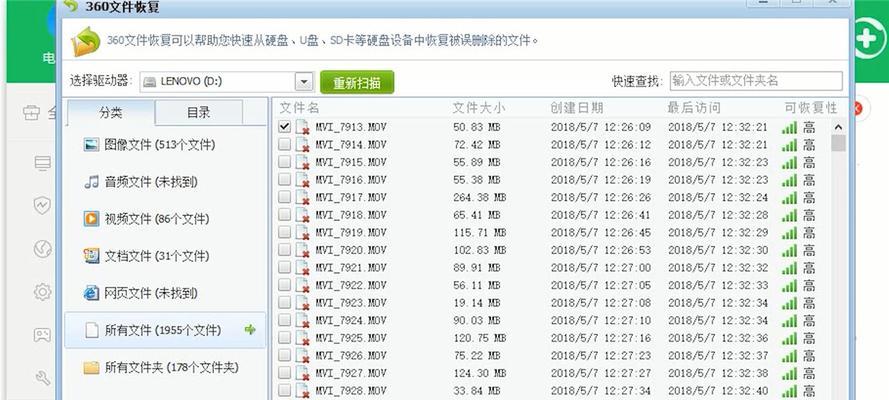The image size is (889, 400).
Task: Click the document files category icon
Action: pos(91,256)
